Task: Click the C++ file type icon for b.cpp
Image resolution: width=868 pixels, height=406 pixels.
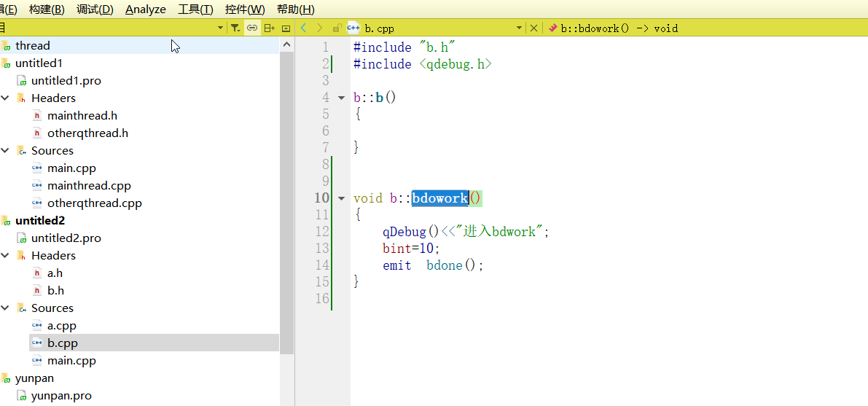Action: point(353,28)
